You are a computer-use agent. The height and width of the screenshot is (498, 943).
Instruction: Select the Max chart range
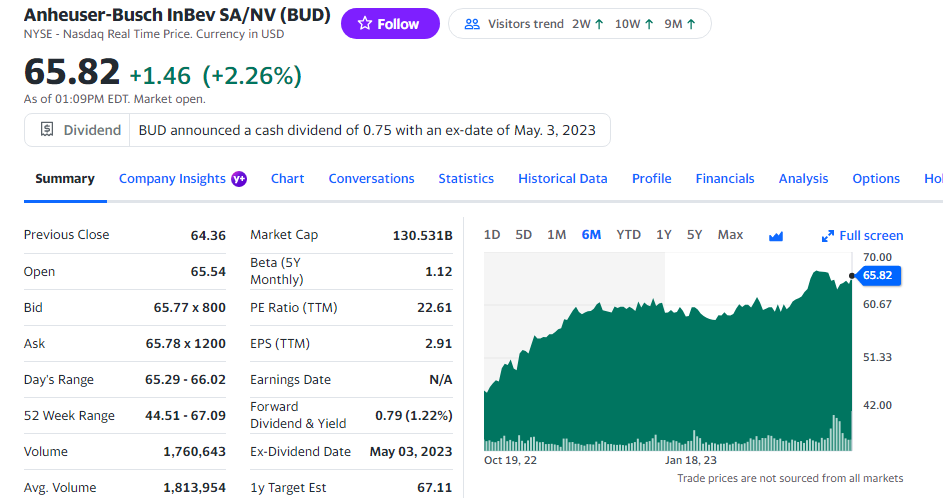pos(730,235)
